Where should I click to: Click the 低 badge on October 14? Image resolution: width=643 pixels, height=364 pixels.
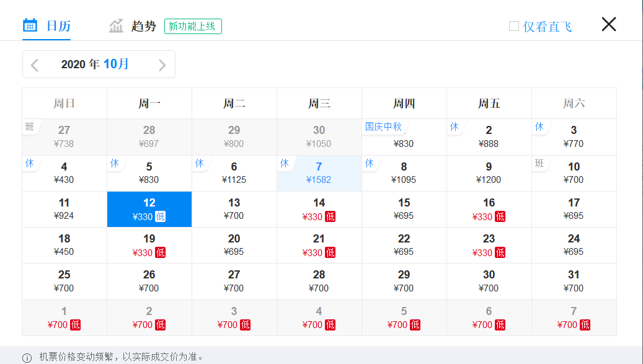click(x=330, y=216)
